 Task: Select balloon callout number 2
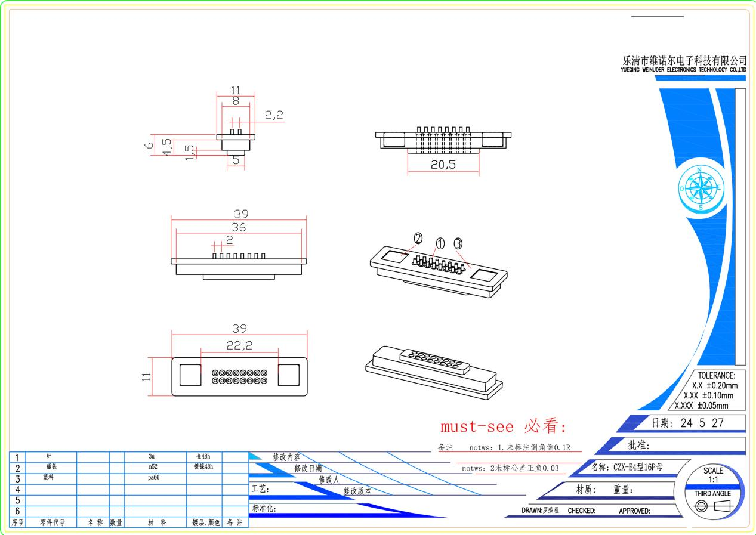click(418, 239)
